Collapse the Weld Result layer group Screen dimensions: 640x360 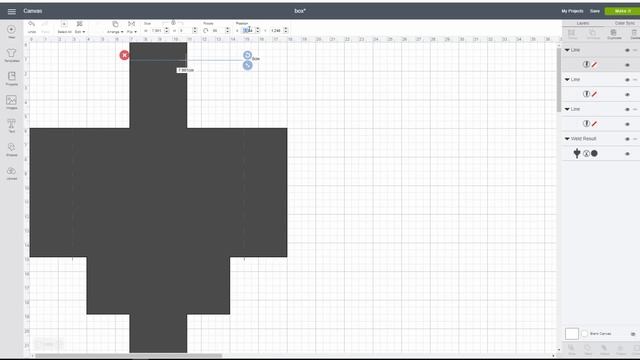point(567,139)
